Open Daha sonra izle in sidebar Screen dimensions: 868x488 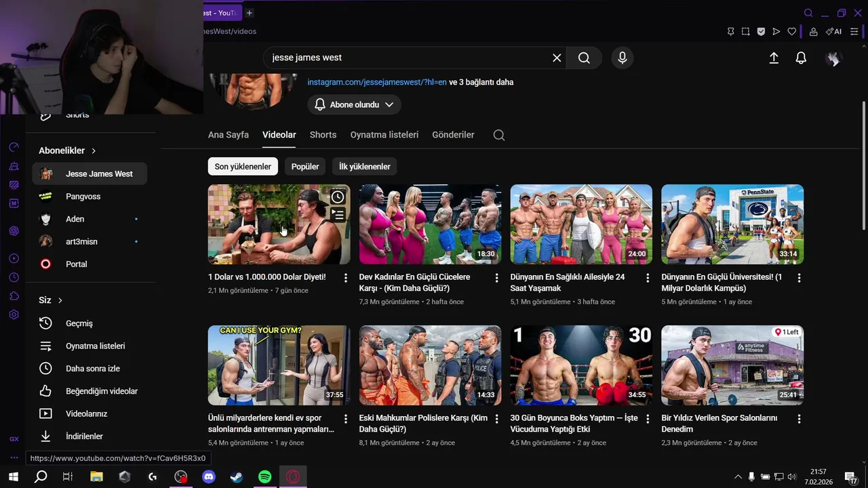[90, 369]
